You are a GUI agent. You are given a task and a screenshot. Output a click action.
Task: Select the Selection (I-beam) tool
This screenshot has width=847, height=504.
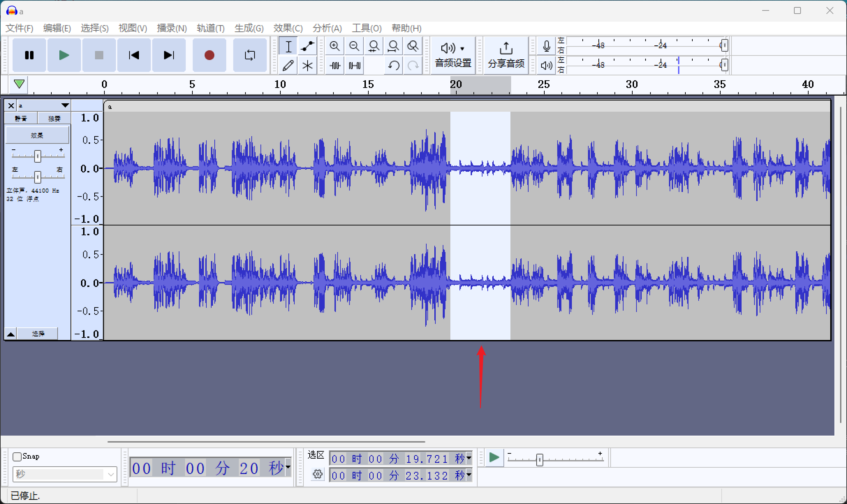click(288, 46)
